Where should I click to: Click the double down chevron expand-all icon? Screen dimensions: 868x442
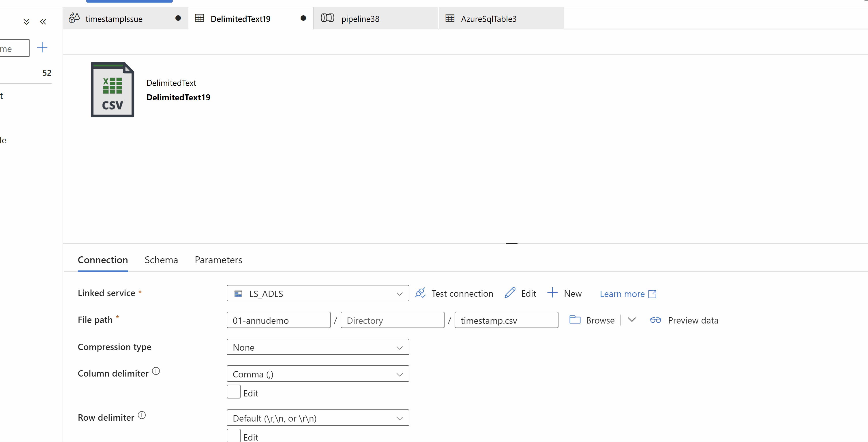click(x=26, y=22)
